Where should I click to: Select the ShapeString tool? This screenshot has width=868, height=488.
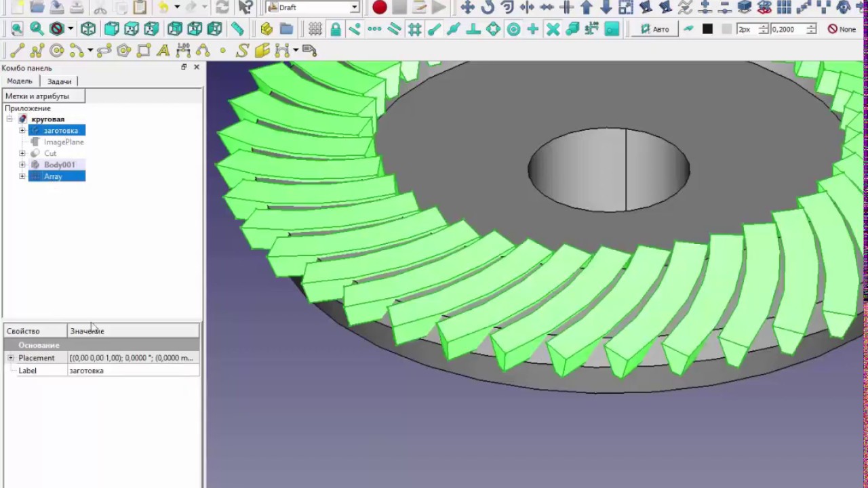click(243, 51)
